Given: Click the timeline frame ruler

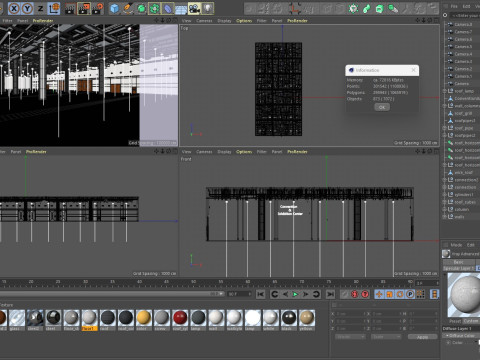Looking at the screenshot, I should 207,283.
